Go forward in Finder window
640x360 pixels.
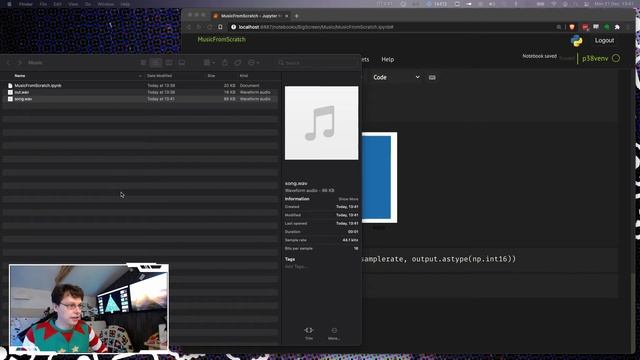(19, 63)
